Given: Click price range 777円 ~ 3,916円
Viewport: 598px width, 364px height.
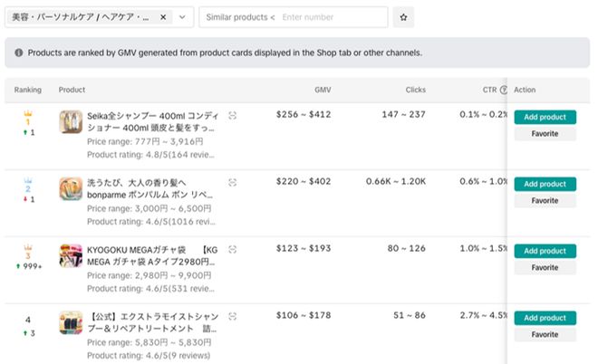Looking at the screenshot, I should tap(145, 142).
